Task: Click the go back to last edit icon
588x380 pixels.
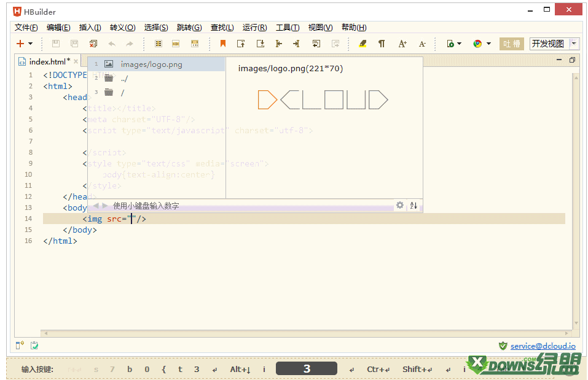Action: coord(316,44)
